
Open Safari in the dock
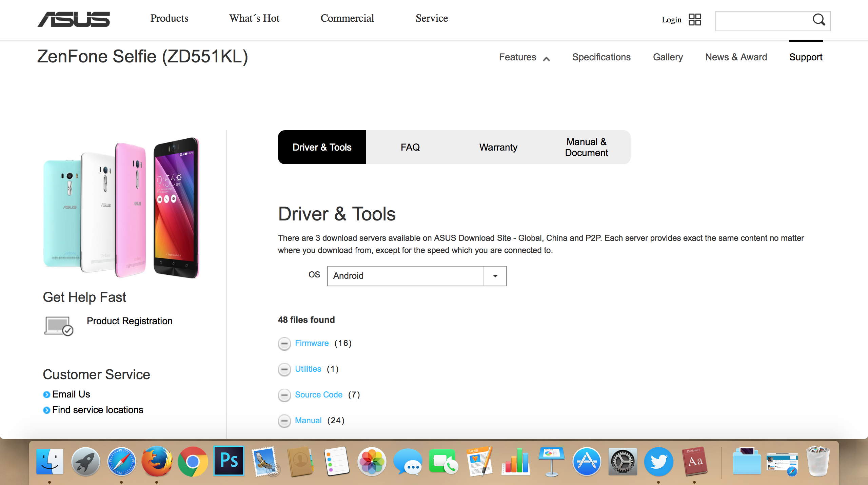(x=121, y=461)
